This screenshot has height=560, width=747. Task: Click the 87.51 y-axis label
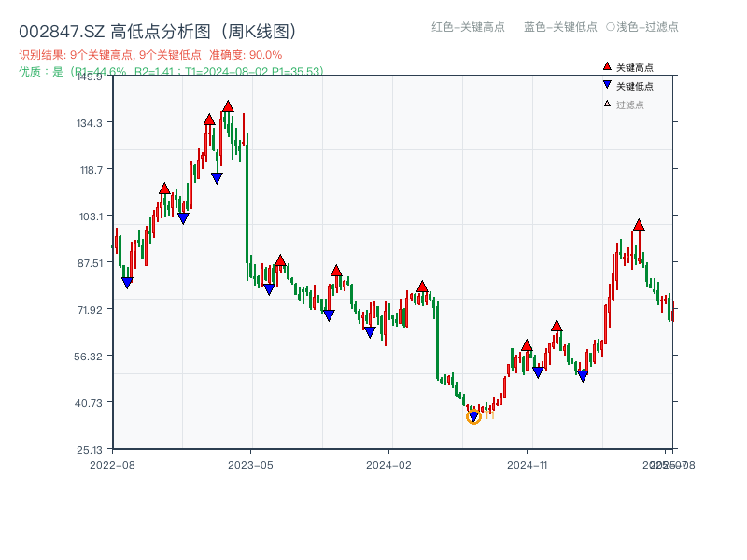click(x=90, y=263)
